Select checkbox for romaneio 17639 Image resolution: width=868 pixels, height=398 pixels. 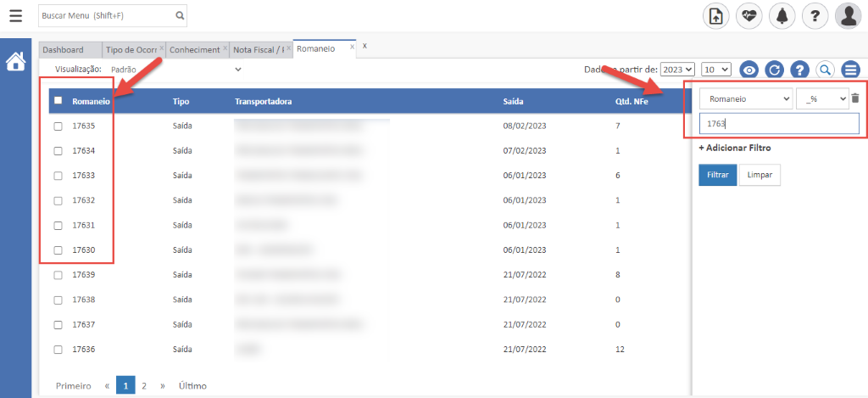(x=58, y=275)
